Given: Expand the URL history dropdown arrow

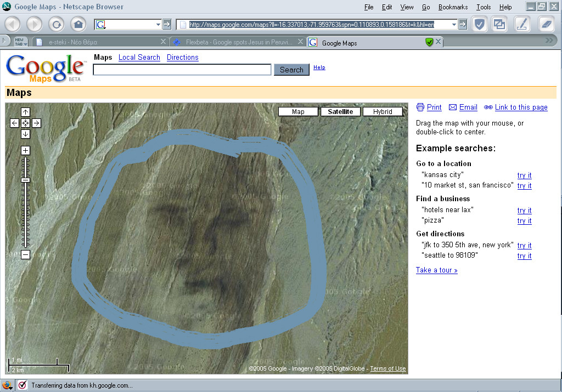Looking at the screenshot, I should pos(454,24).
